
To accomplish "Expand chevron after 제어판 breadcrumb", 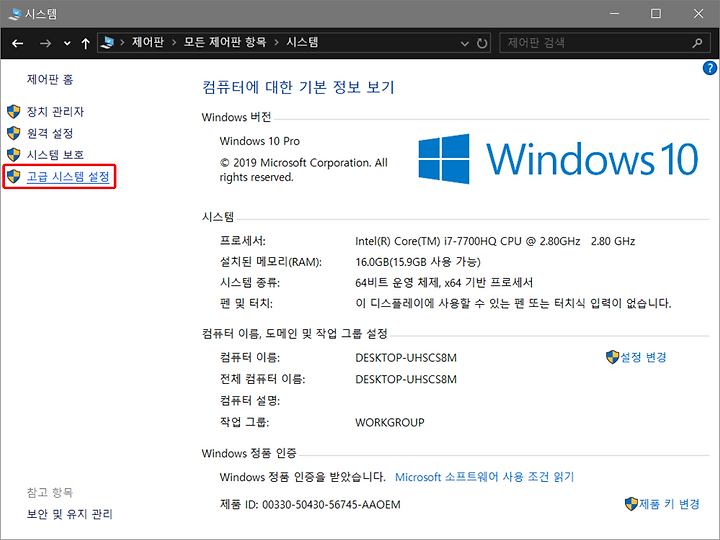I will click(174, 43).
